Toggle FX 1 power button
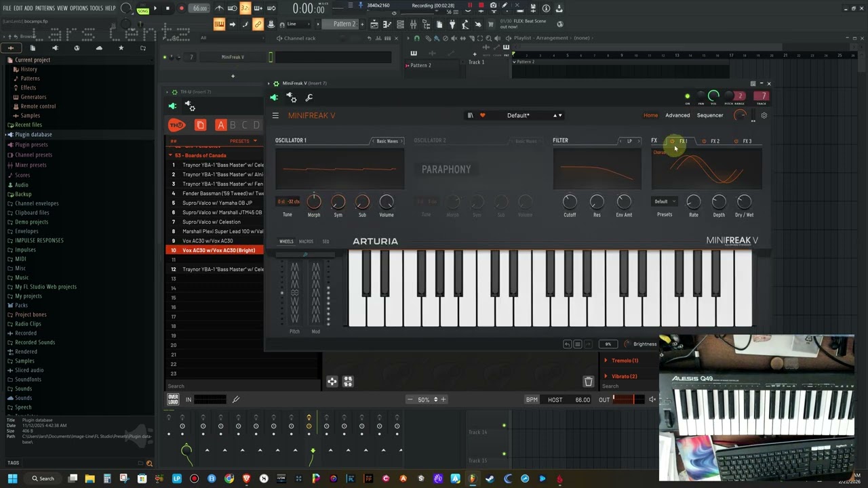The image size is (868, 488). point(672,141)
